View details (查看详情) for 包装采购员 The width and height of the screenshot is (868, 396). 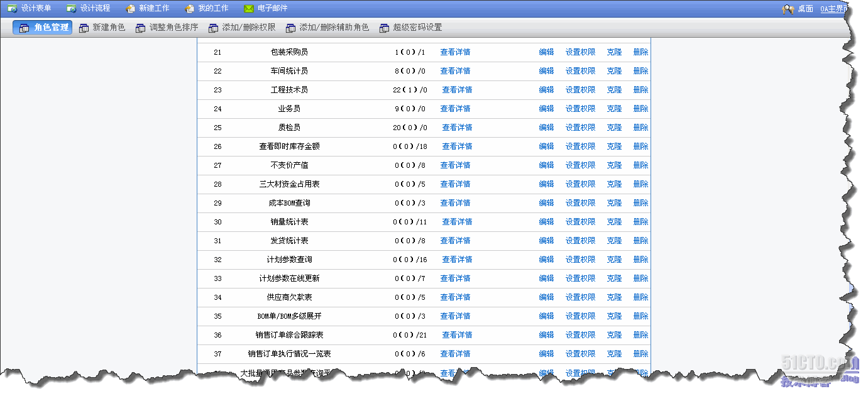(455, 52)
